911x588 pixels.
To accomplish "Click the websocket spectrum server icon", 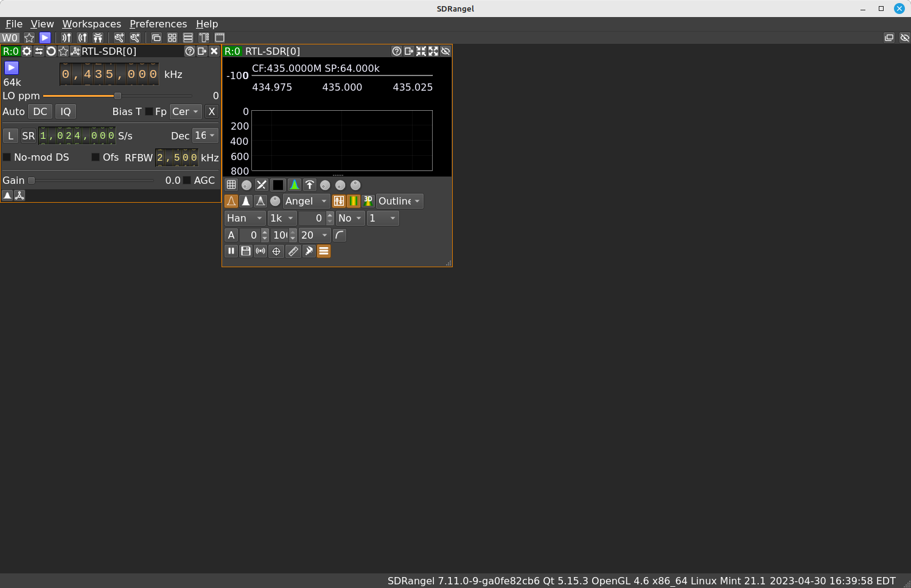I will pos(260,251).
